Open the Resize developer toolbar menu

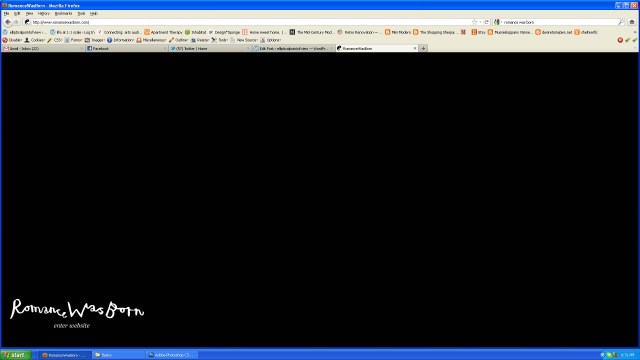pyautogui.click(x=200, y=40)
